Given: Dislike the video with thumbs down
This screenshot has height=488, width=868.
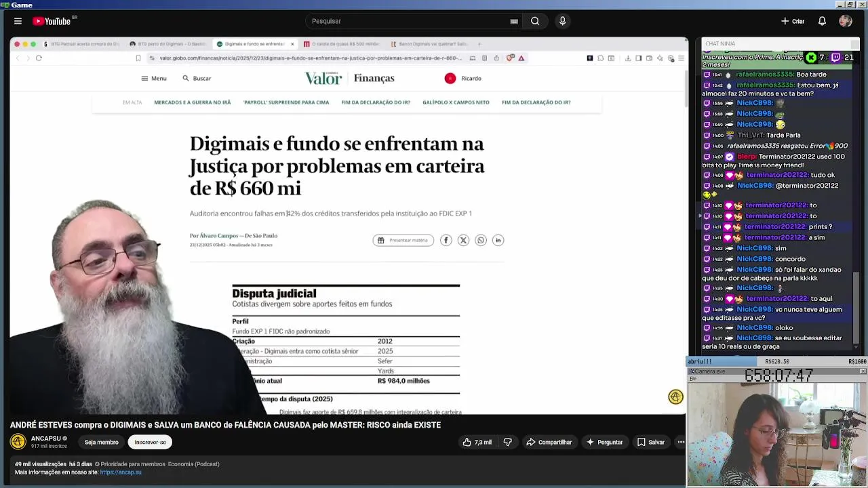Looking at the screenshot, I should [x=507, y=442].
